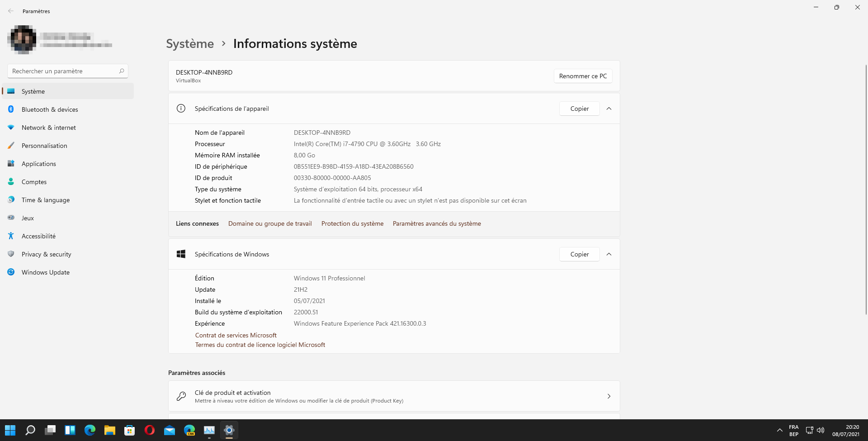The height and width of the screenshot is (441, 868).
Task: Open Protection du système link
Action: pyautogui.click(x=352, y=223)
